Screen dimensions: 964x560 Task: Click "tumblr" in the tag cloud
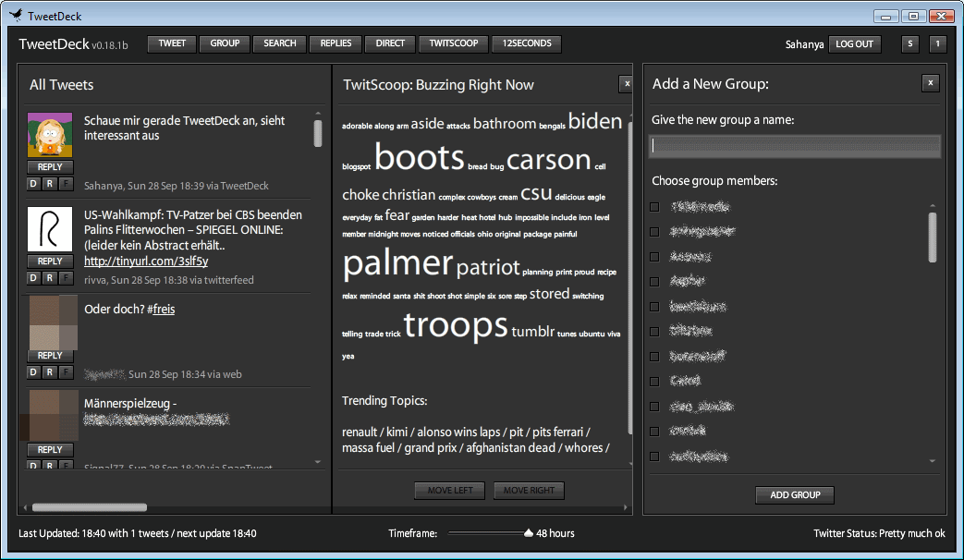pos(533,332)
